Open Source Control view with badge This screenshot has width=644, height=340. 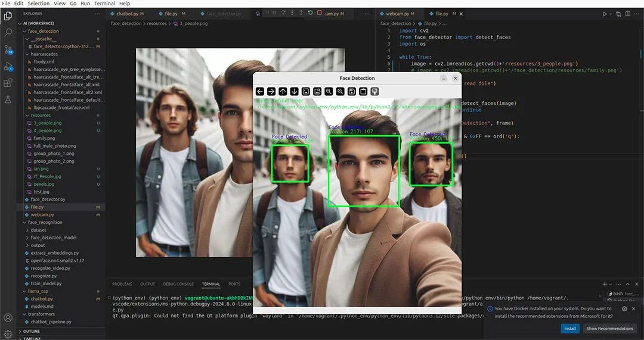click(8, 49)
